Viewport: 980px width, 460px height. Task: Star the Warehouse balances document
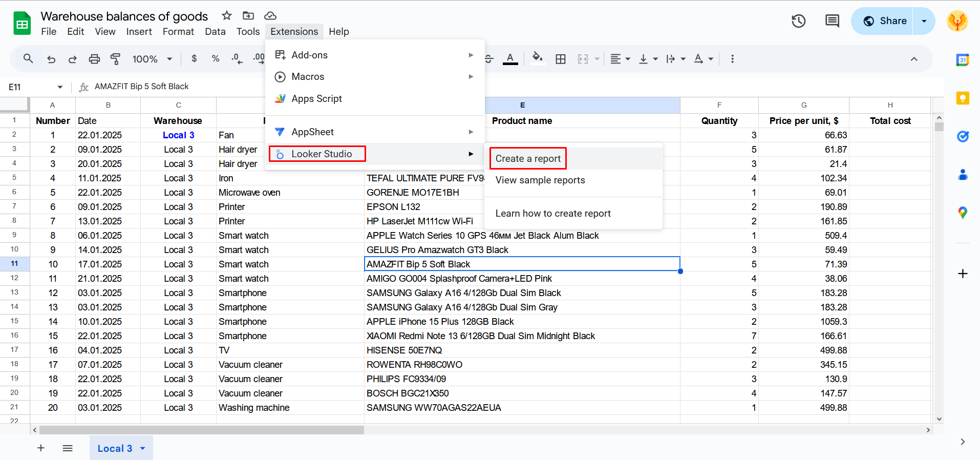(227, 15)
